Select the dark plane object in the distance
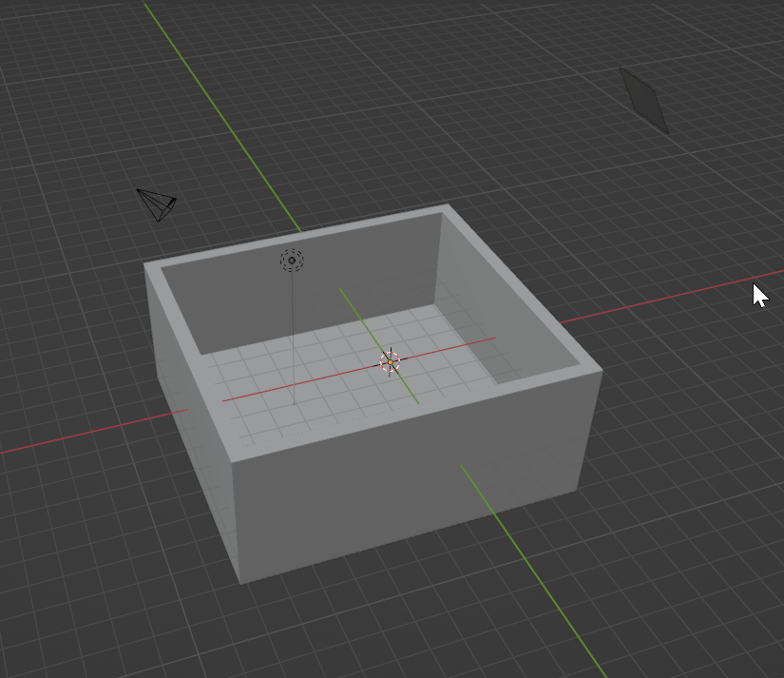784x678 pixels. point(644,101)
